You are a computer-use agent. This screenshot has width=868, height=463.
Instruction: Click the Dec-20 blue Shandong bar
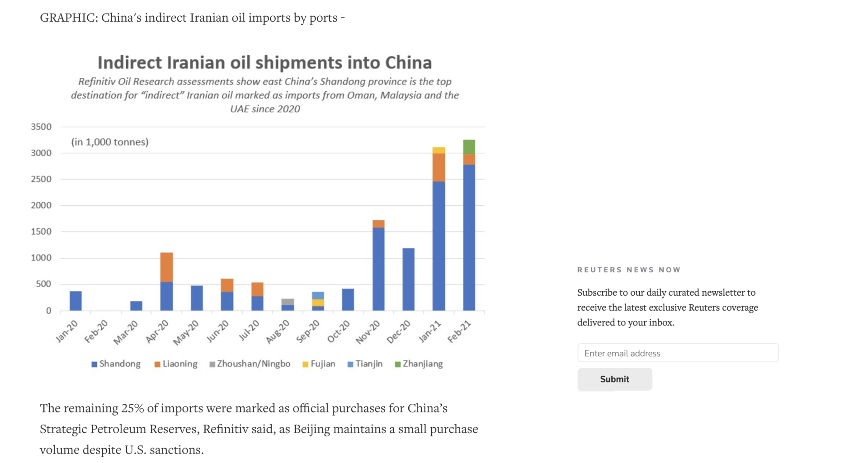coord(408,279)
